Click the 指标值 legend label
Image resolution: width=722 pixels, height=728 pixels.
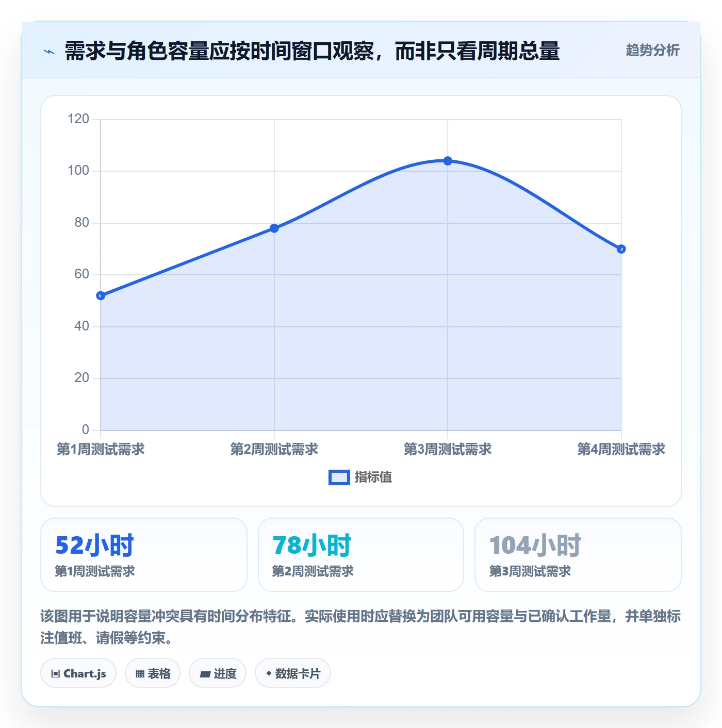coord(373,477)
